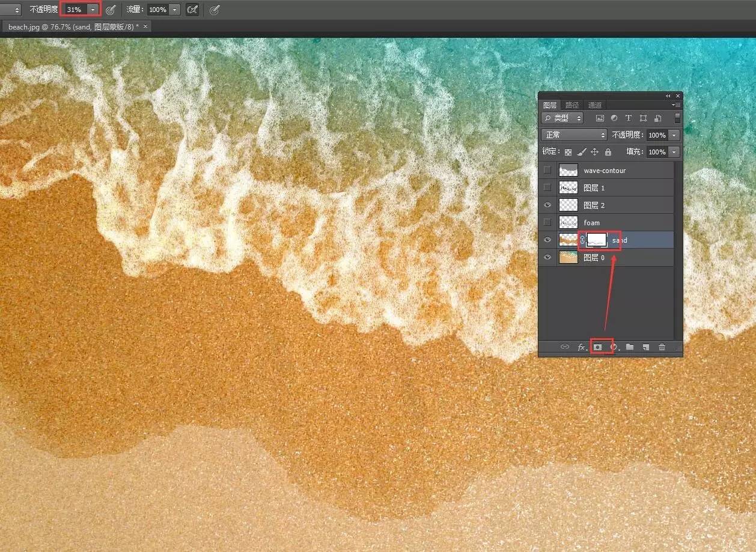
Task: Filter layers by type (T) layers
Action: (x=628, y=118)
